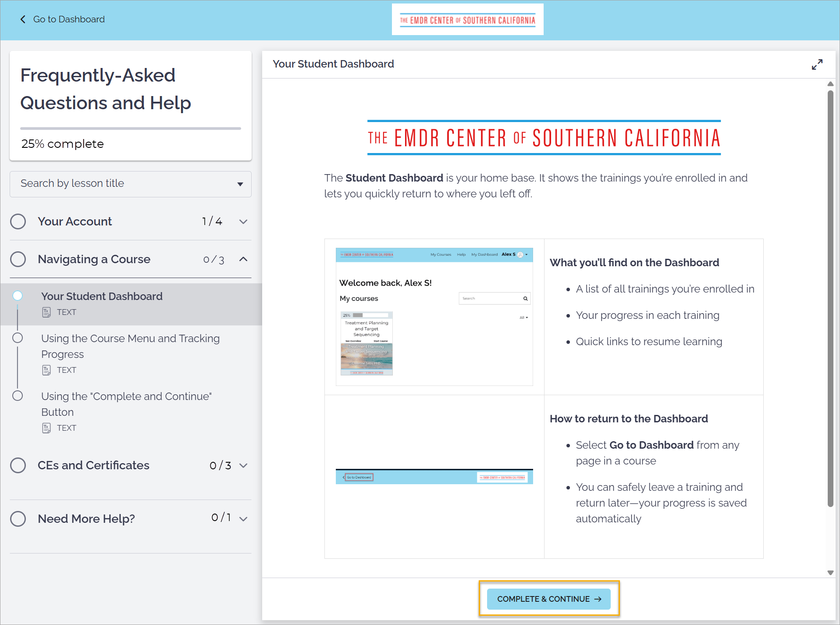Click the dashboard screenshot thumbnail
Image resolution: width=840 pixels, height=625 pixels.
pyautogui.click(x=434, y=317)
